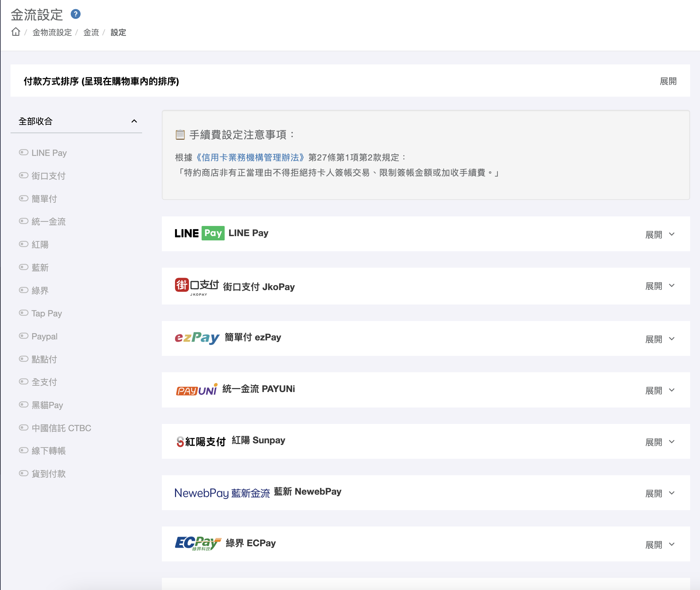Open 金物流設定 breadcrumb

tap(52, 33)
